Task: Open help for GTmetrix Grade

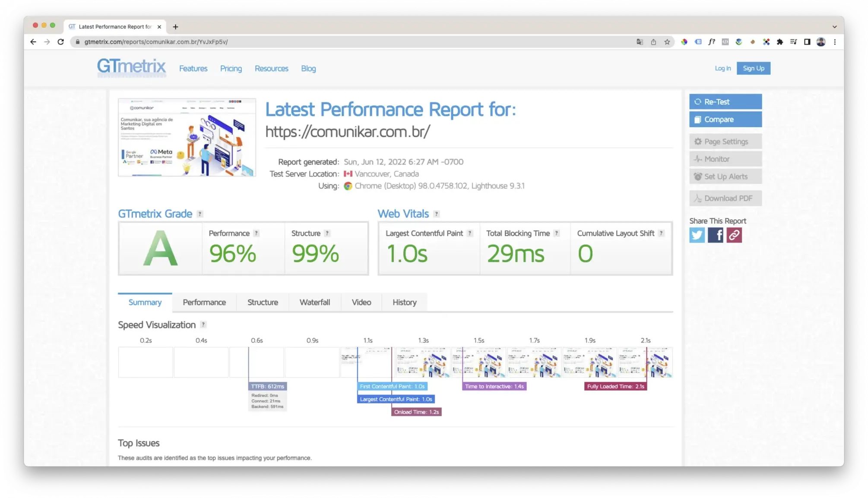Action: [x=200, y=214]
